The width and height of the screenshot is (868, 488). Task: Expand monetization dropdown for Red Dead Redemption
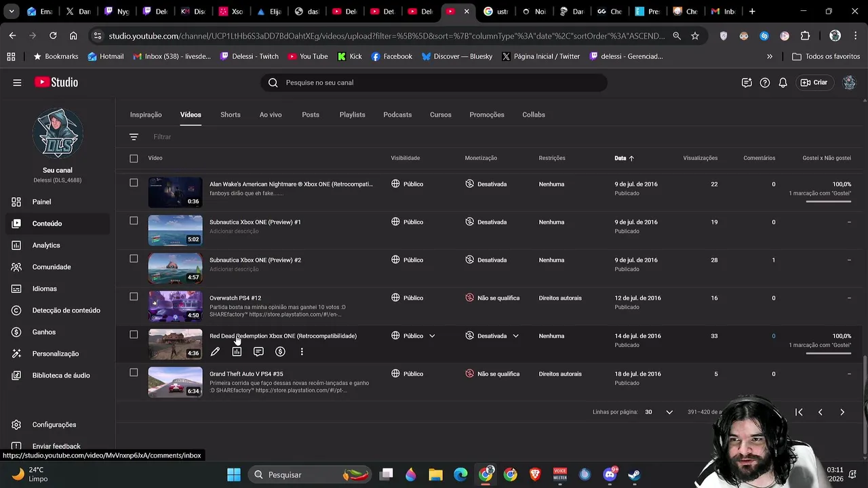(515, 336)
